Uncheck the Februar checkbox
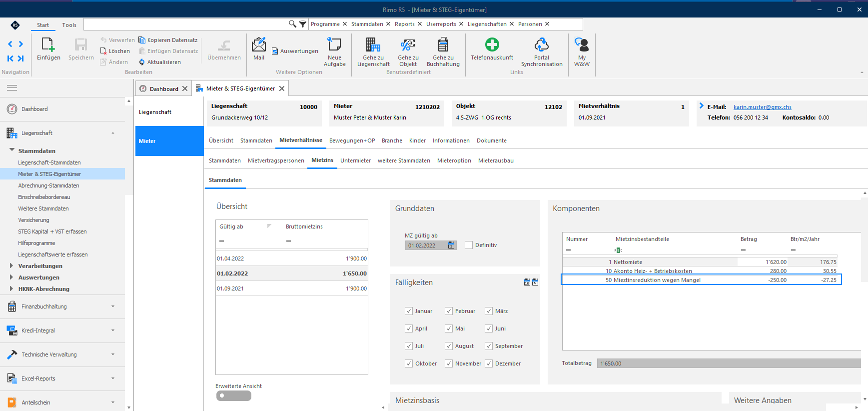868x411 pixels. (x=449, y=311)
